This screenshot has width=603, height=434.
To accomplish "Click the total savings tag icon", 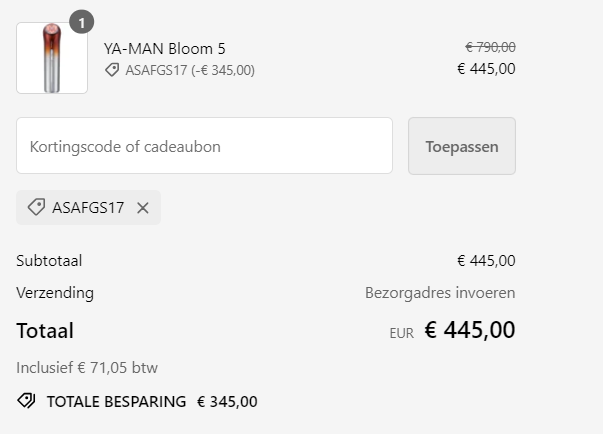I will point(27,402).
